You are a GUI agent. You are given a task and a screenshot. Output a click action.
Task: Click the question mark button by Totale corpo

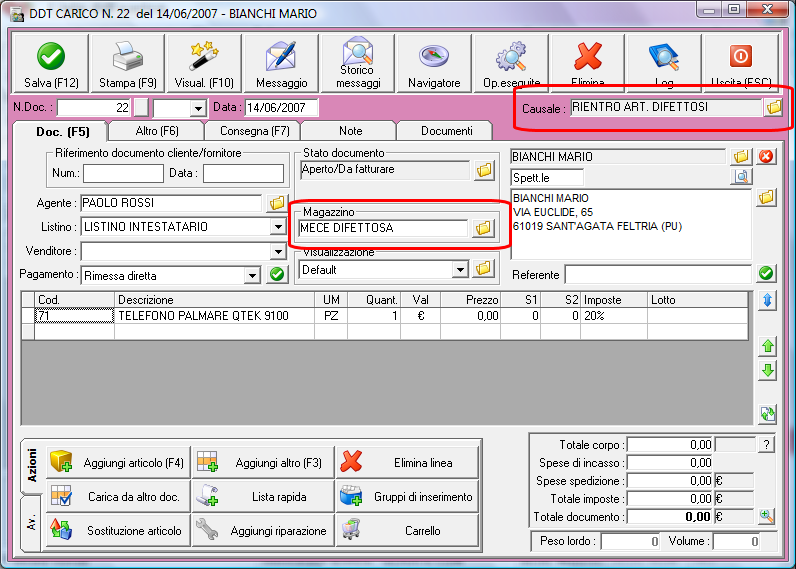click(x=767, y=445)
